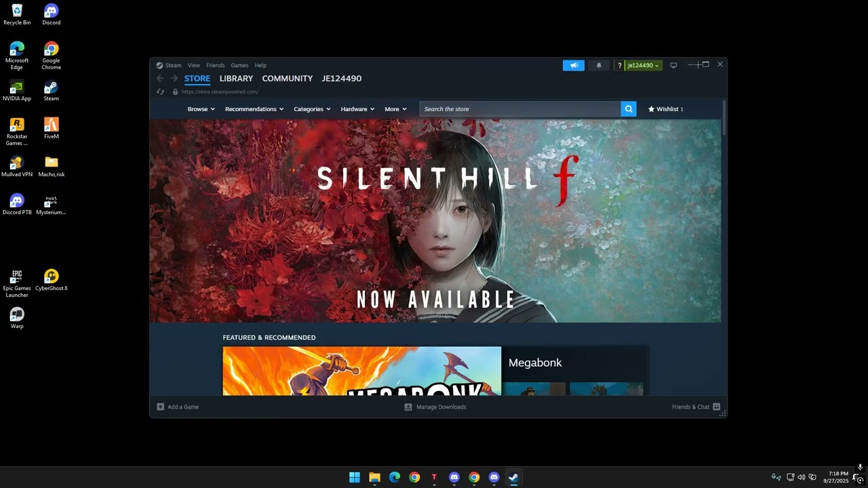Open the volume tray icon

[802, 477]
